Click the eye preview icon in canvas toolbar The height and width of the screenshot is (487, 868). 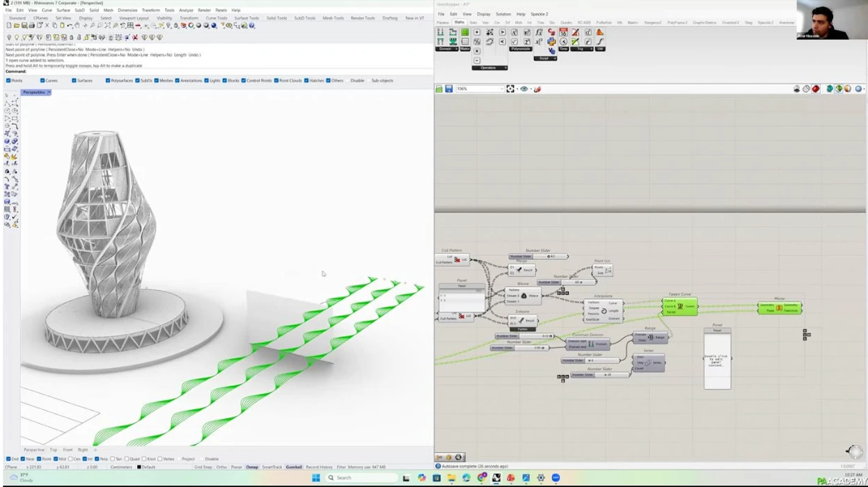(x=524, y=89)
